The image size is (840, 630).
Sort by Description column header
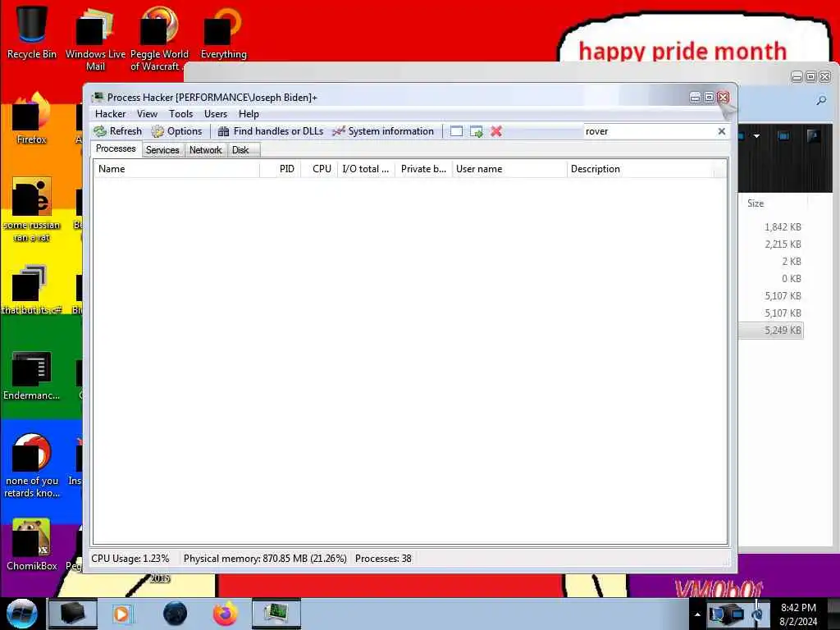[x=640, y=169]
